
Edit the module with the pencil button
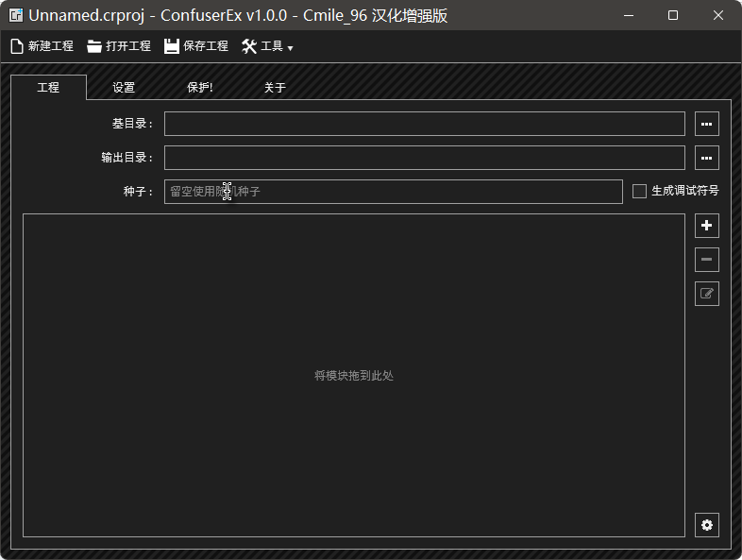pos(706,294)
